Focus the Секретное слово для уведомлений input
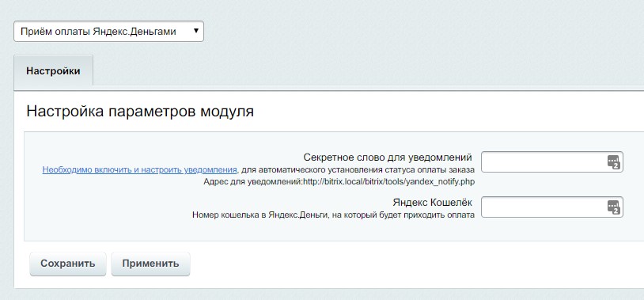Screen dimensions: 644x300 click(x=552, y=162)
